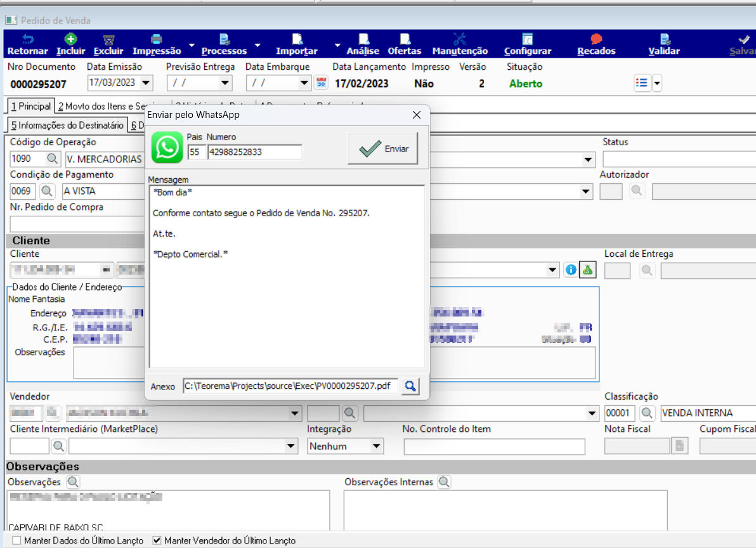756x548 pixels.
Task: Expand Impressão toolbar dropdown arrow
Action: 192,45
